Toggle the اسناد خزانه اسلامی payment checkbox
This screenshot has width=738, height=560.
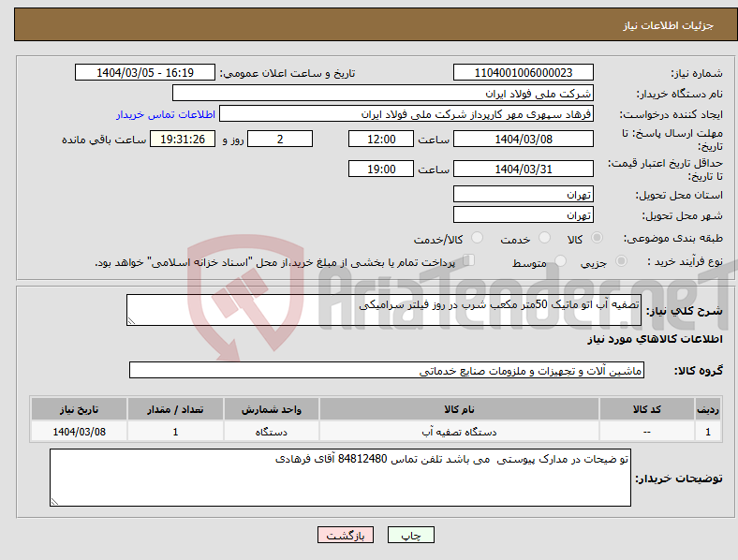[x=469, y=259]
